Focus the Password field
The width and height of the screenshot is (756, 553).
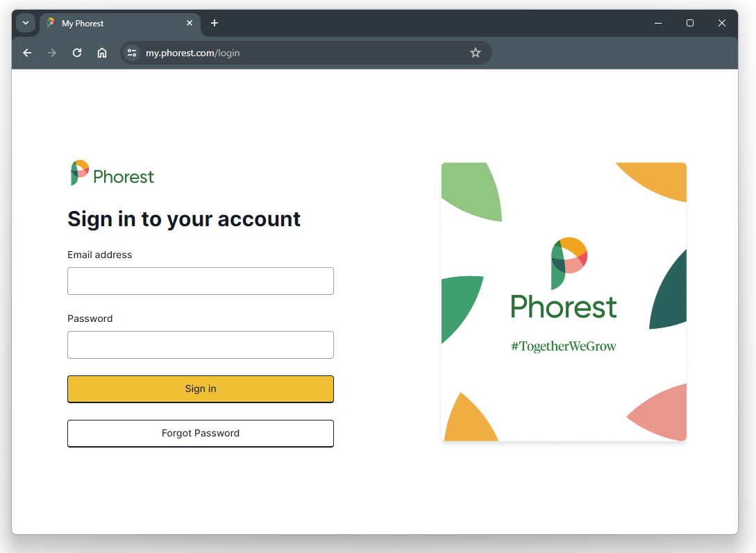(201, 345)
